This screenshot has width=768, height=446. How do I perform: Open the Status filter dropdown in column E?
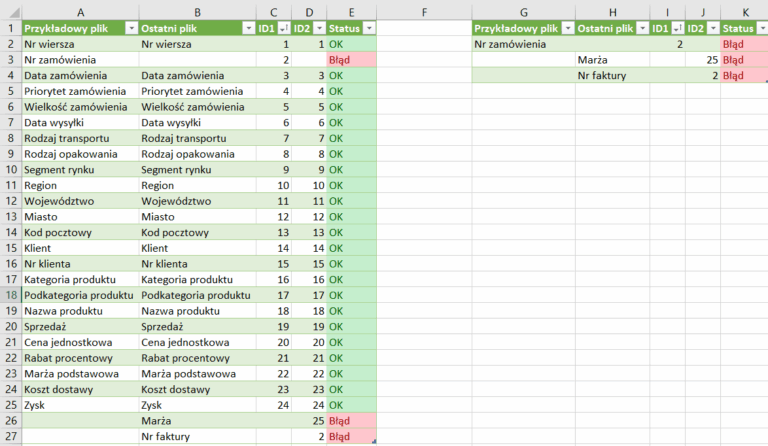tap(369, 29)
